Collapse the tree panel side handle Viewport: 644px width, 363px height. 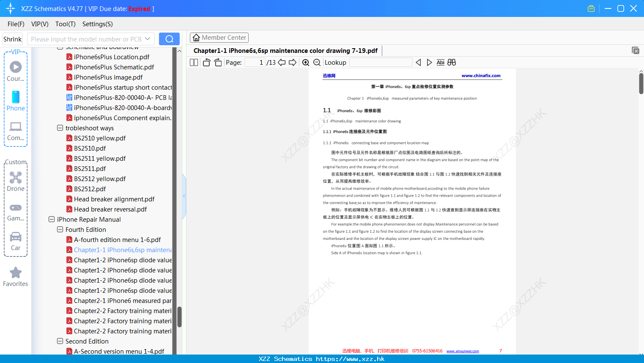click(184, 196)
